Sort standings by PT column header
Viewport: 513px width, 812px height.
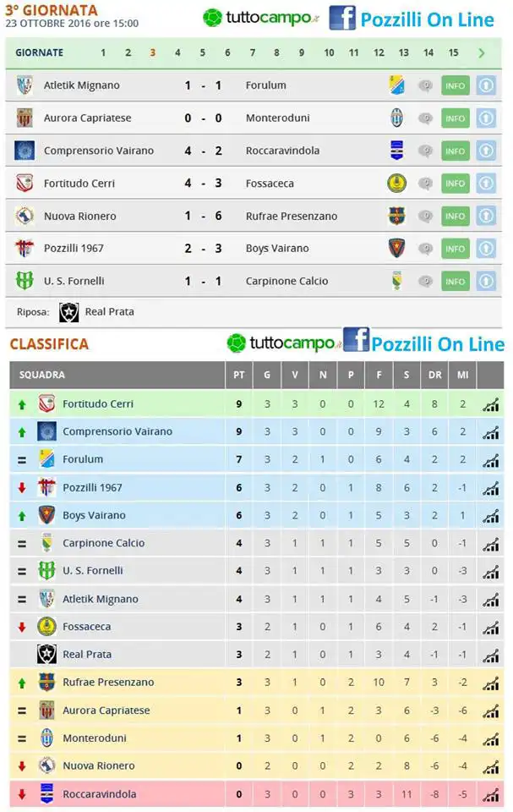pyautogui.click(x=238, y=375)
